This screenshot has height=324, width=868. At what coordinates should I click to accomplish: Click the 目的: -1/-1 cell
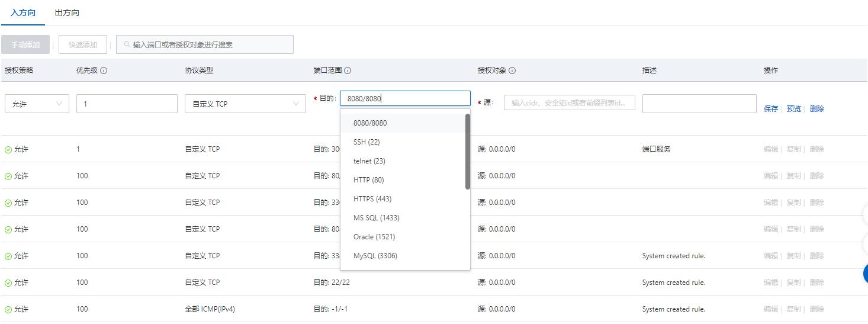332,309
